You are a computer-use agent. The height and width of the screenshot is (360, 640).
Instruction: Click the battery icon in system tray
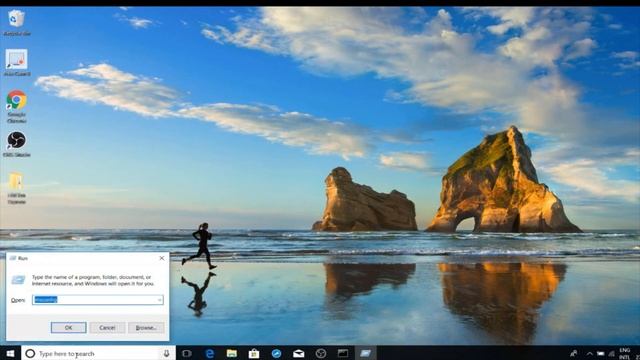click(601, 353)
